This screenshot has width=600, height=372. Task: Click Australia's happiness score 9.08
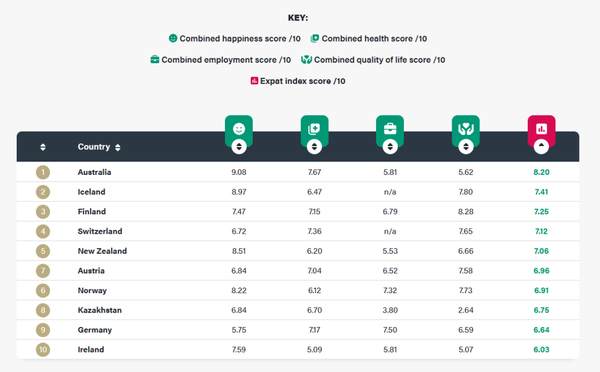tap(239, 172)
